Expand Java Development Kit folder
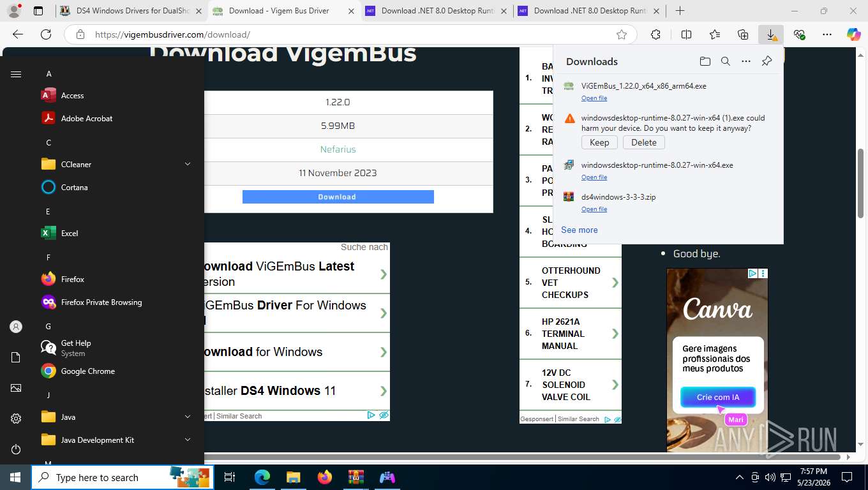Screen dimensions: 868x490 coord(188,440)
